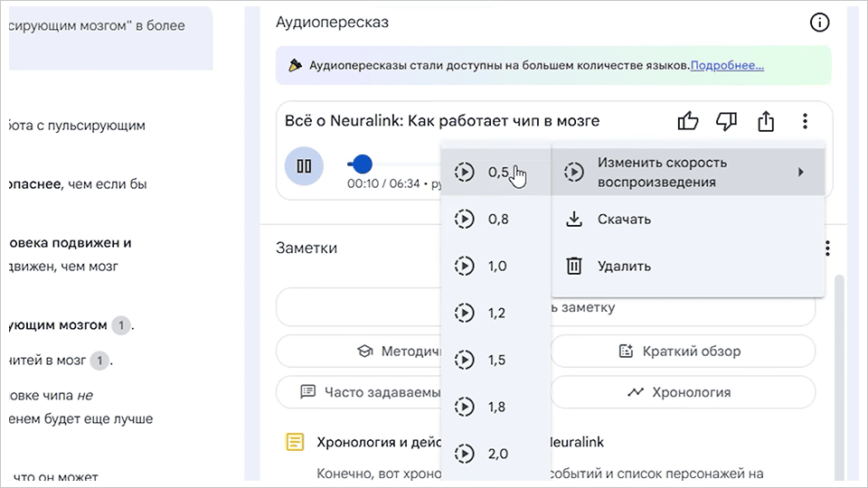Click the 0,5 speed play icon
868x488 pixels.
tap(465, 172)
